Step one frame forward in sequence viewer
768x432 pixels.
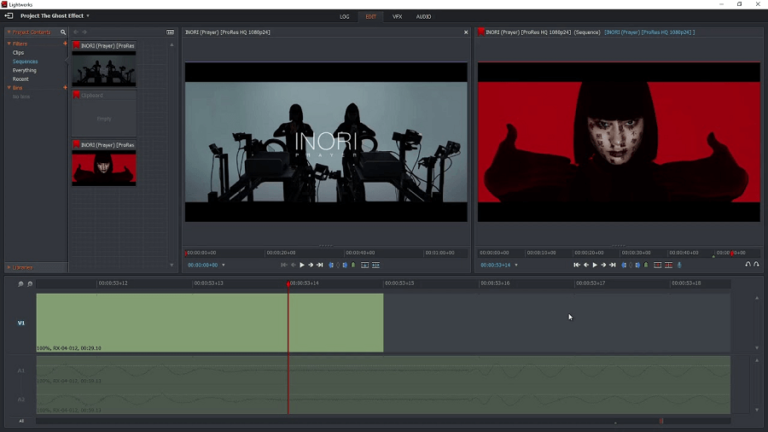[x=603, y=265]
